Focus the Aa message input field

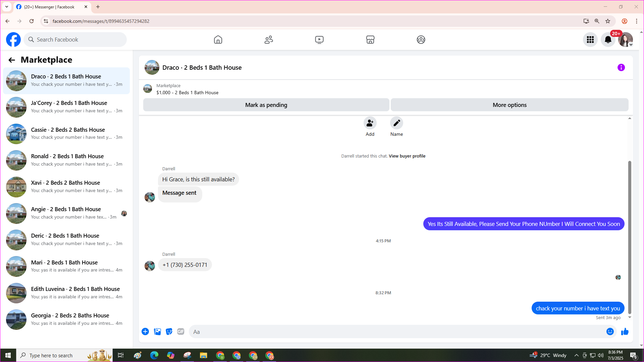pos(396,332)
